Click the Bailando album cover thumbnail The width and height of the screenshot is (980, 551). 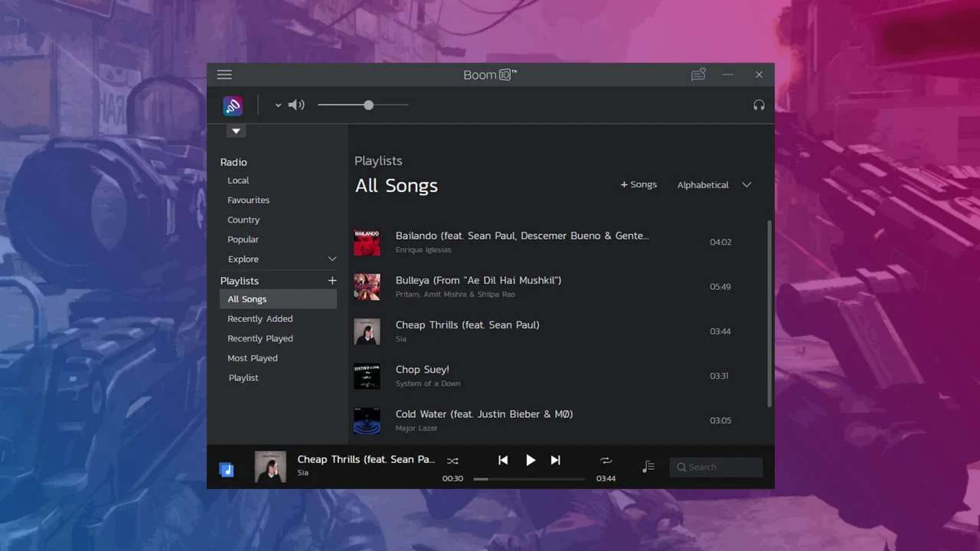(x=367, y=243)
